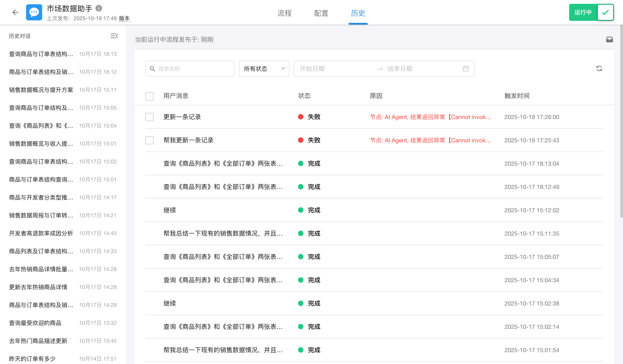Collapse the 历史对话 sidebar panel icon

click(x=114, y=36)
